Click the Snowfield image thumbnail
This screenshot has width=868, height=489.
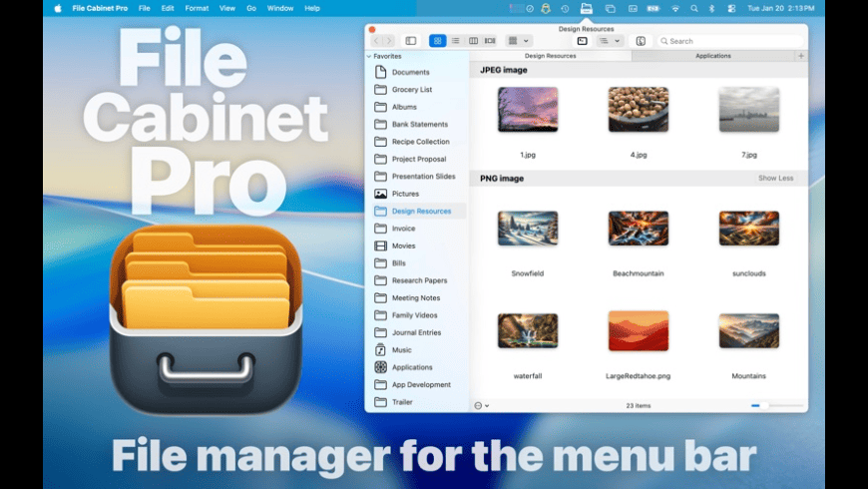tap(528, 229)
